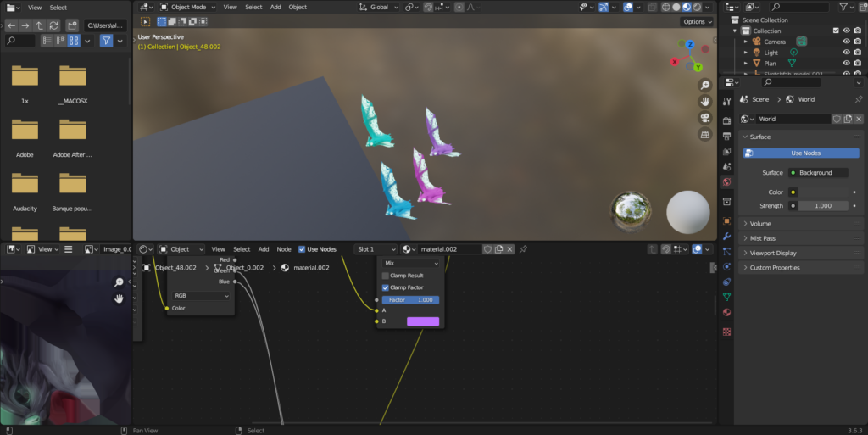The width and height of the screenshot is (868, 435).
Task: Open the viewport Options button
Action: pos(696,21)
